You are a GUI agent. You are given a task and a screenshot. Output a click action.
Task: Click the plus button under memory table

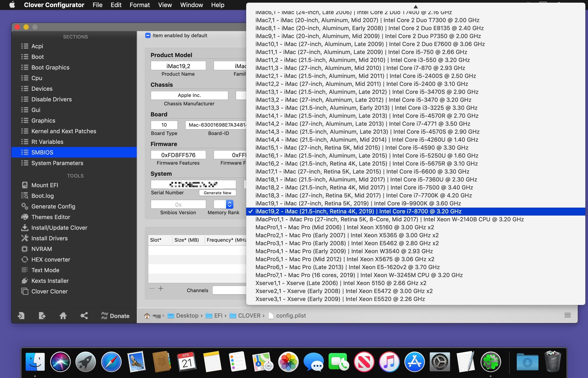(161, 288)
